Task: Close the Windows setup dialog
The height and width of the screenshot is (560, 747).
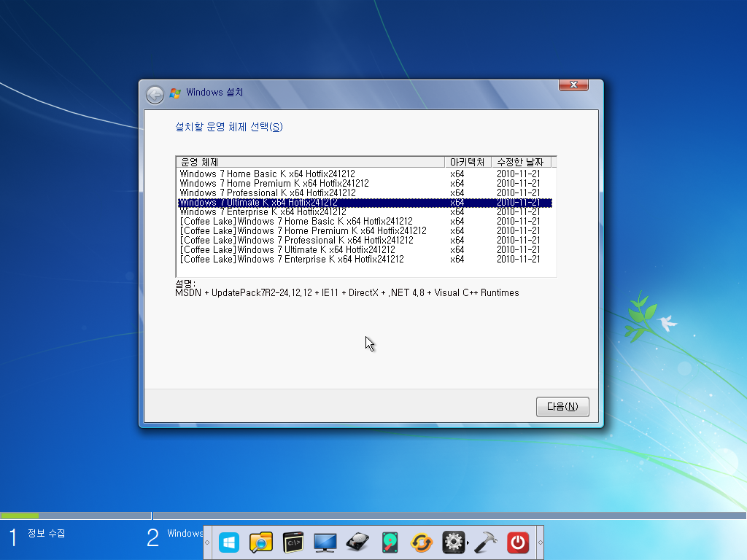Action: (x=573, y=85)
